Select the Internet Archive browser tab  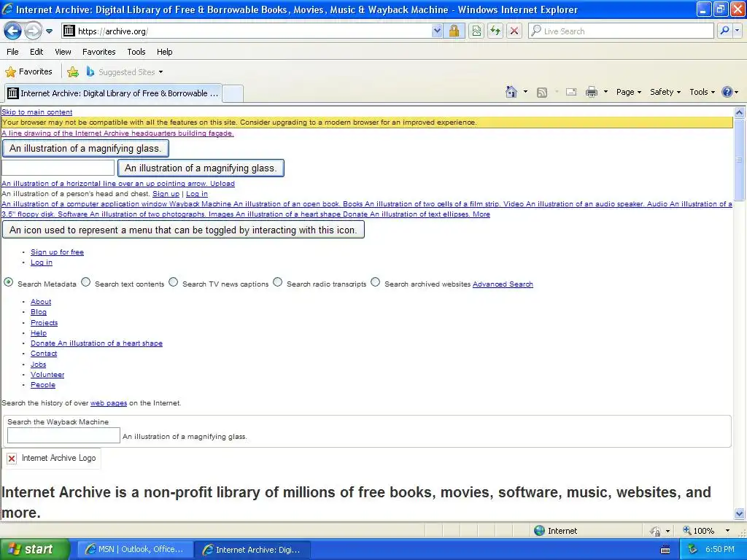[x=113, y=93]
